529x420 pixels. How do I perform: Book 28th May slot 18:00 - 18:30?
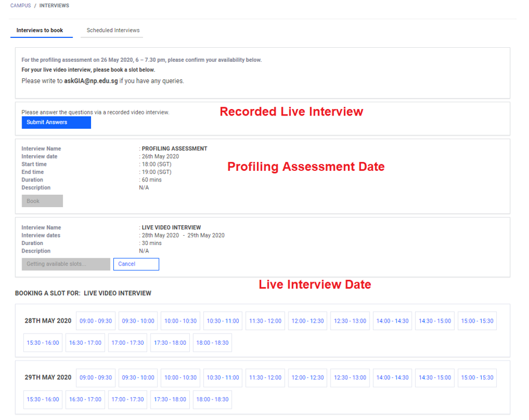coord(213,342)
